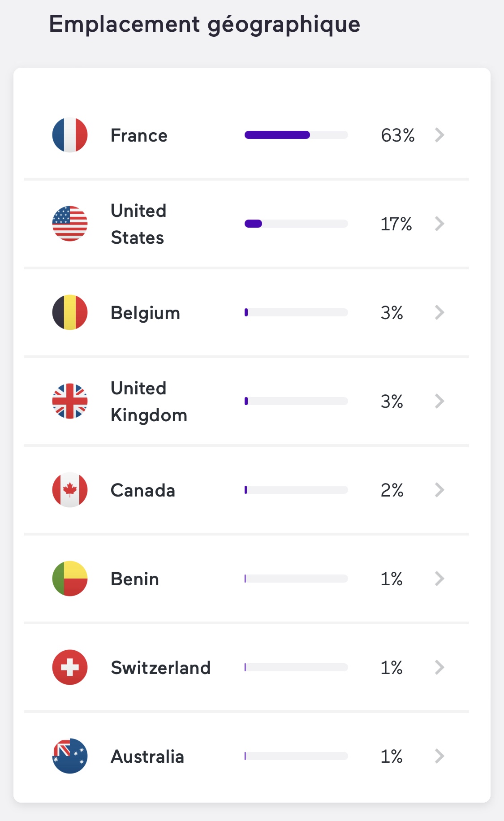Click the Switzerland flag icon
Viewport: 504px width, 821px height.
click(70, 667)
